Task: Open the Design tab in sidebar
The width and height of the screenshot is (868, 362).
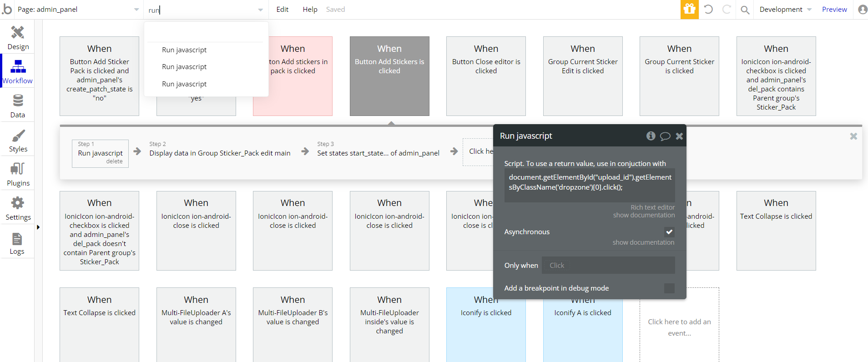Action: pyautogui.click(x=18, y=37)
